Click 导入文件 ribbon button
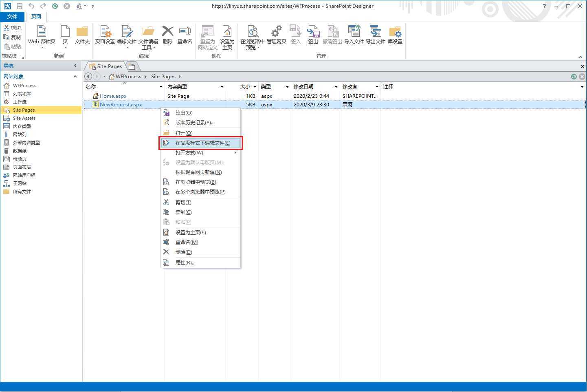This screenshot has height=392, width=587. click(354, 35)
